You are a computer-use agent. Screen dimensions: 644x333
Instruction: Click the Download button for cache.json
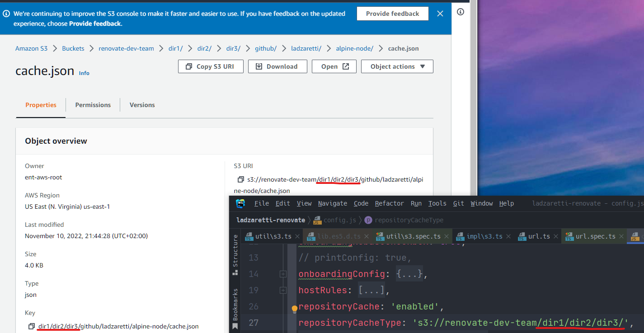click(x=277, y=66)
